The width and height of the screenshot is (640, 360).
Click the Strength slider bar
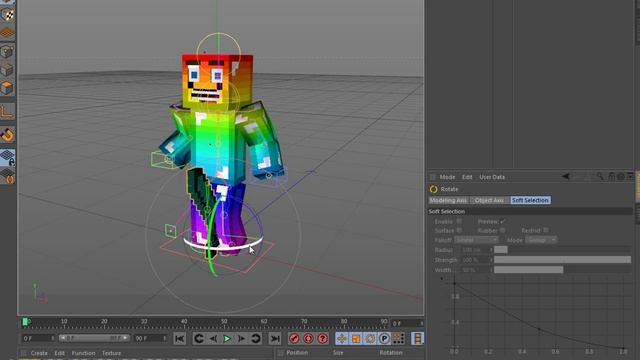click(562, 260)
